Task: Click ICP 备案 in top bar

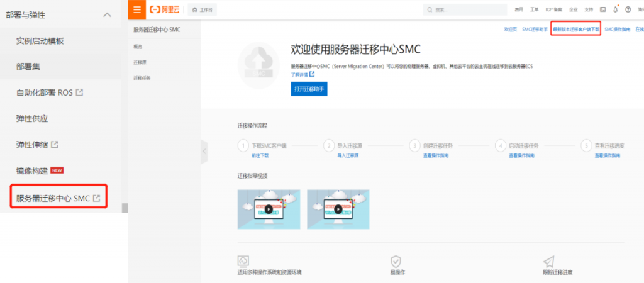Action: click(x=553, y=9)
